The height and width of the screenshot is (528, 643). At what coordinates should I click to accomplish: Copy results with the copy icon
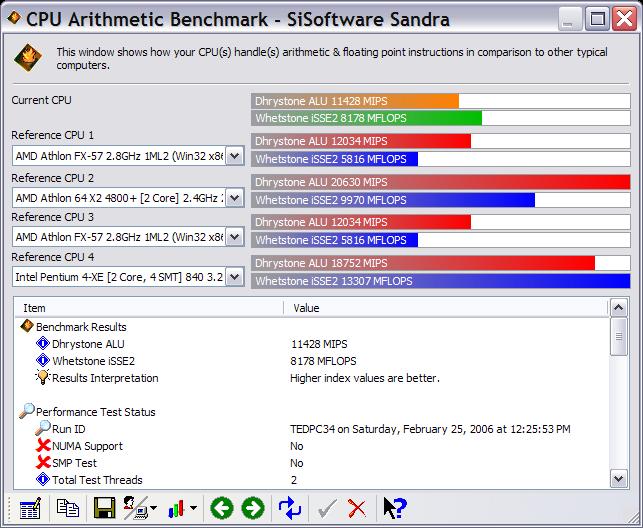coord(68,508)
